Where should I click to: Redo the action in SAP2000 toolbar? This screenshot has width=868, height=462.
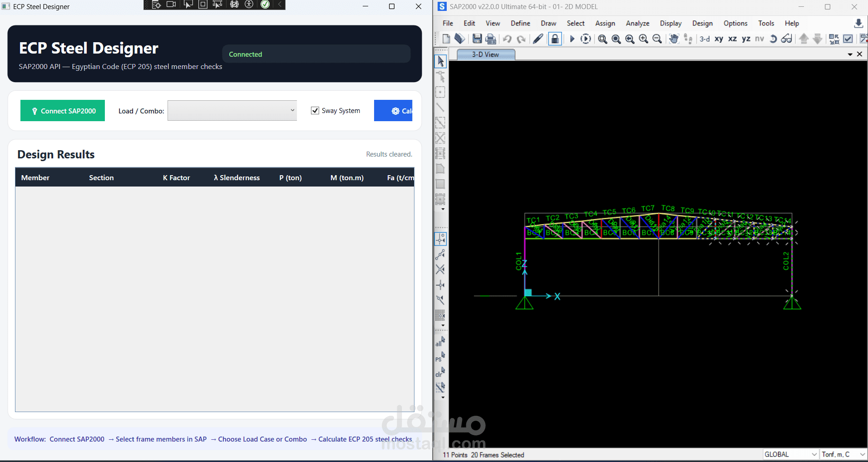pyautogui.click(x=521, y=39)
